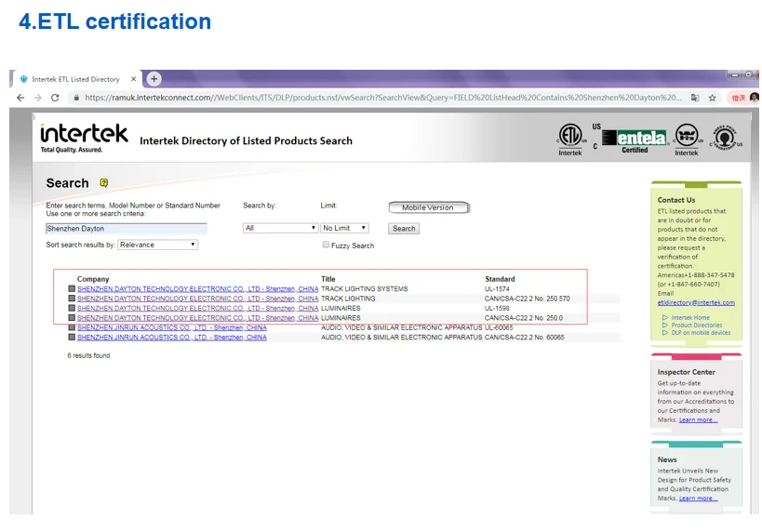Bookmark page with the star icon
762x532 pixels.
tap(713, 98)
